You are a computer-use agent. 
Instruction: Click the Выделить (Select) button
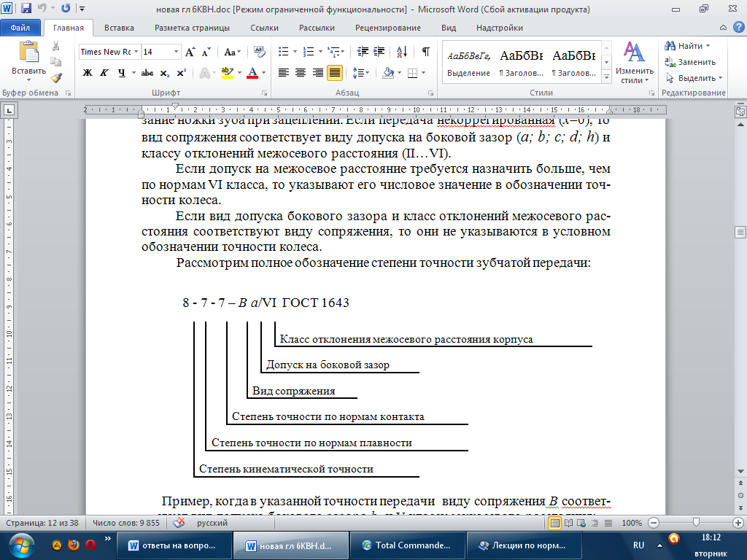tap(694, 77)
